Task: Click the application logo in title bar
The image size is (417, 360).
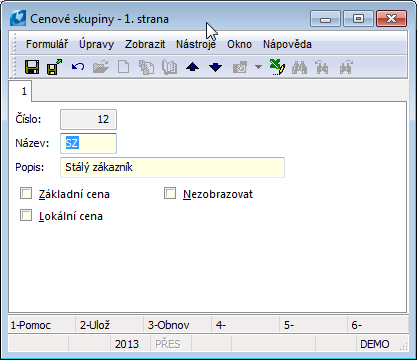Action: pyautogui.click(x=18, y=18)
